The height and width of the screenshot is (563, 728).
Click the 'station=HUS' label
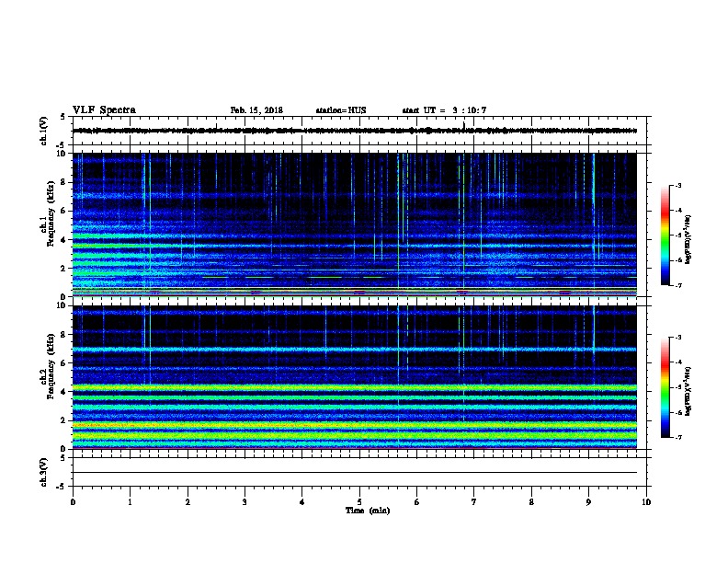click(341, 110)
